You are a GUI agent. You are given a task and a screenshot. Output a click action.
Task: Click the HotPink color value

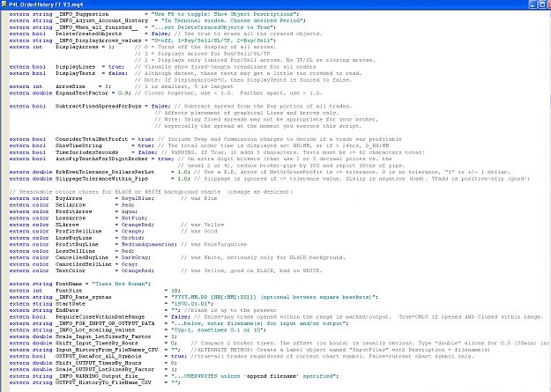(x=133, y=218)
